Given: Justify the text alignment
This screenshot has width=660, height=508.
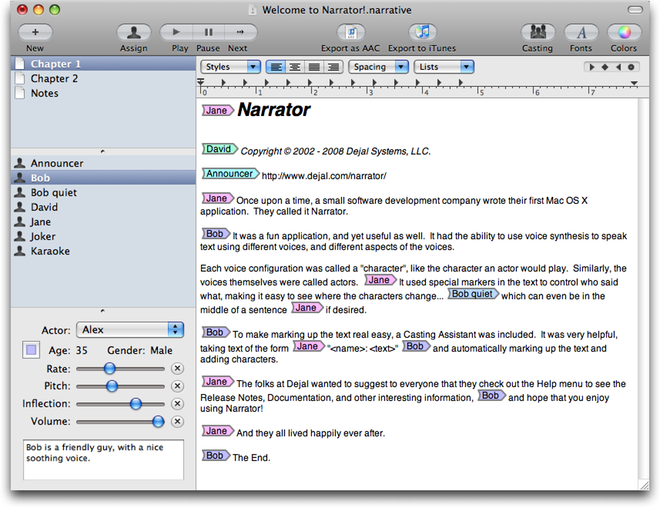Looking at the screenshot, I should pos(314,67).
